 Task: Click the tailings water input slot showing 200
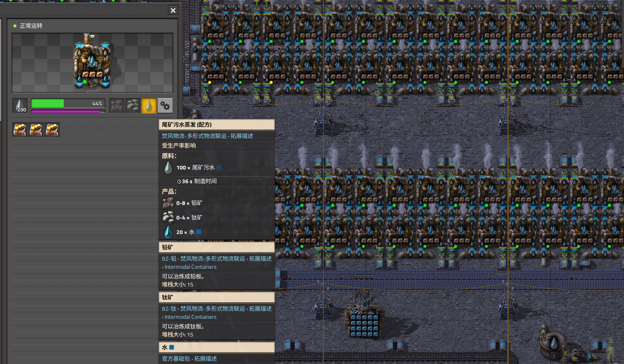pos(20,106)
